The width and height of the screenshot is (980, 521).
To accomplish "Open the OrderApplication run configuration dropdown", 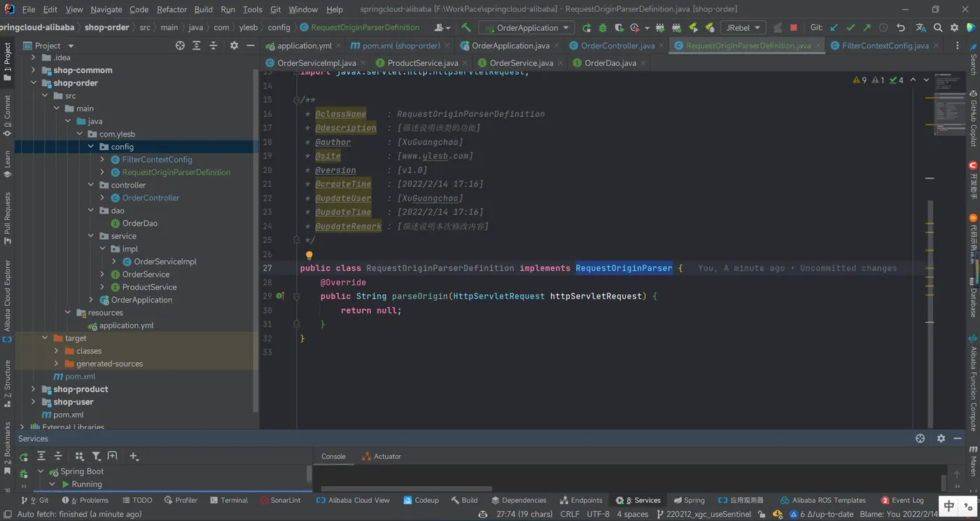I will tap(526, 28).
